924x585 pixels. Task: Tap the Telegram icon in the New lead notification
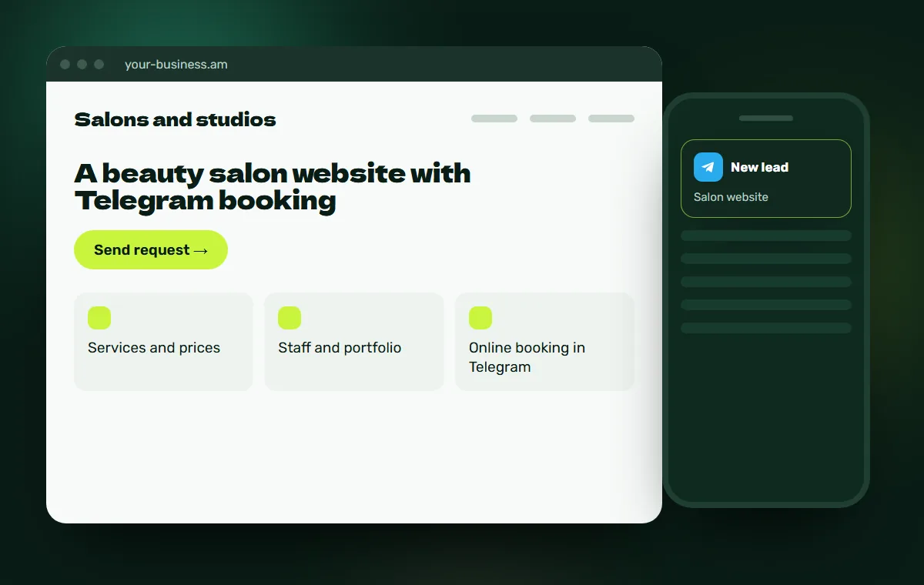[708, 167]
